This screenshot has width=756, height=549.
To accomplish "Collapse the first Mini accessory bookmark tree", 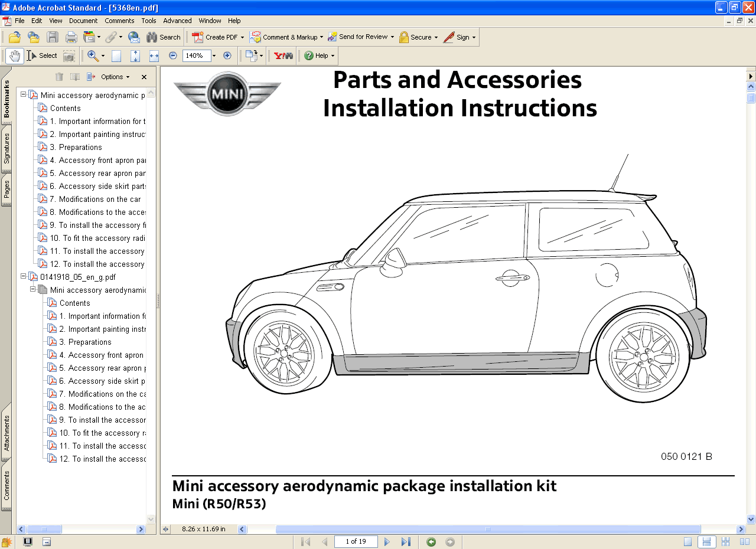I will click(24, 94).
